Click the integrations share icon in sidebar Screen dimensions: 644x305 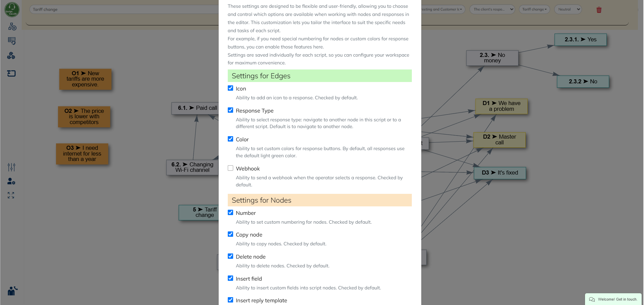click(11, 55)
